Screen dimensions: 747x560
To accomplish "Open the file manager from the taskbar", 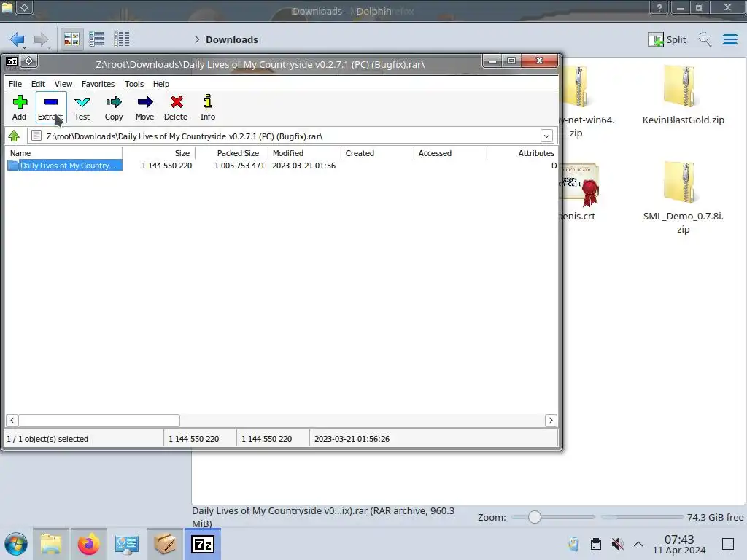I will 51,544.
